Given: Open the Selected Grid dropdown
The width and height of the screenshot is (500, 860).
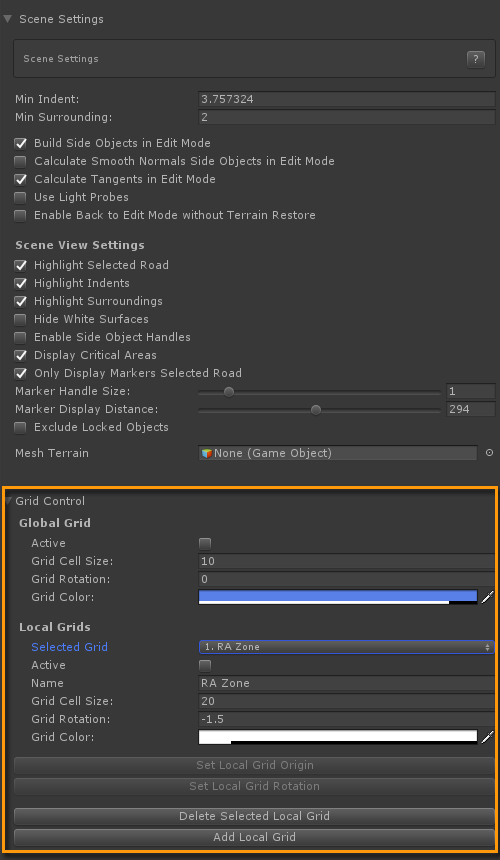Looking at the screenshot, I should coord(346,647).
